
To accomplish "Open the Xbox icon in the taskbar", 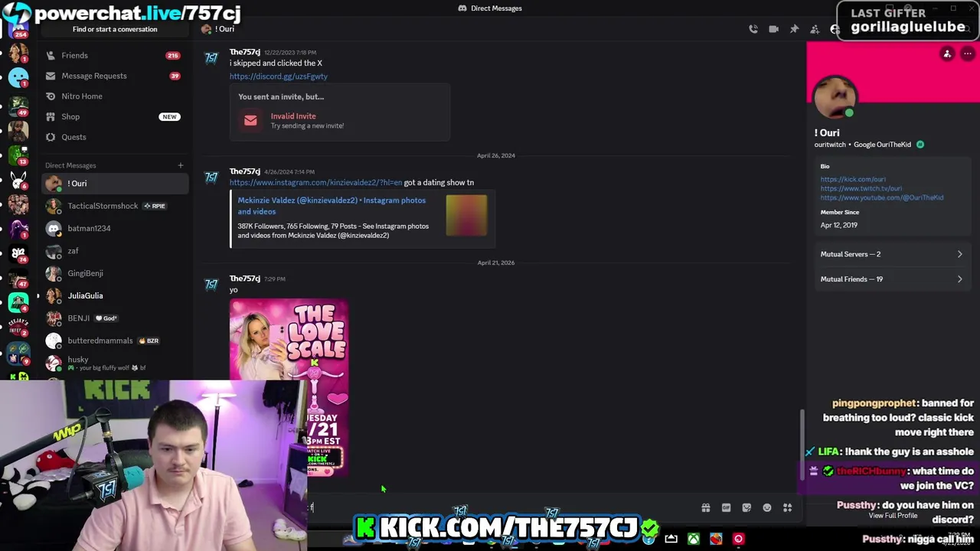I will [693, 540].
